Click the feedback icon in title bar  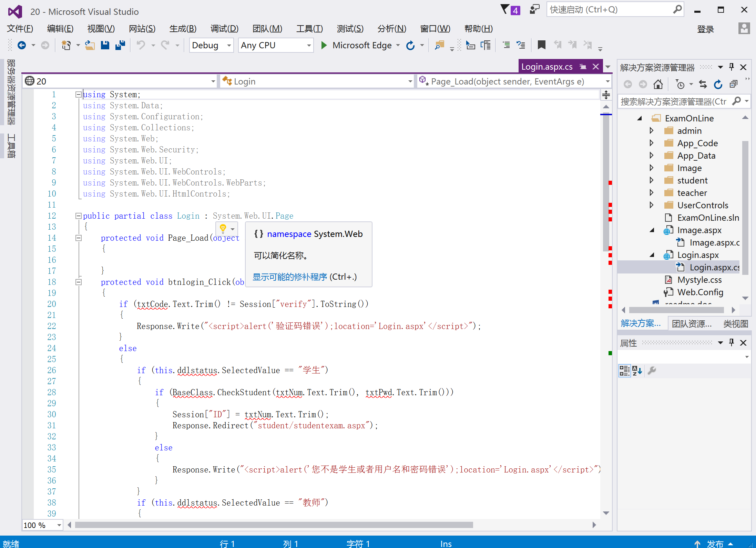pos(534,9)
